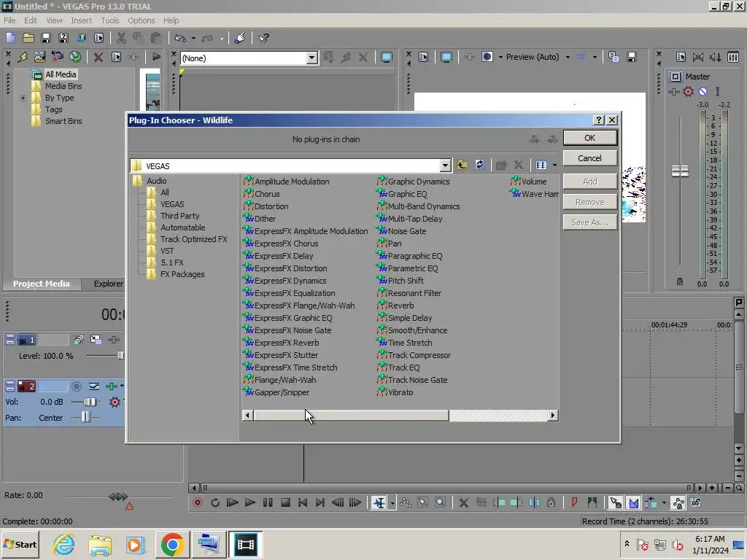This screenshot has height=560, width=747.
Task: Select the Pitch Shift plug-in
Action: point(400,281)
